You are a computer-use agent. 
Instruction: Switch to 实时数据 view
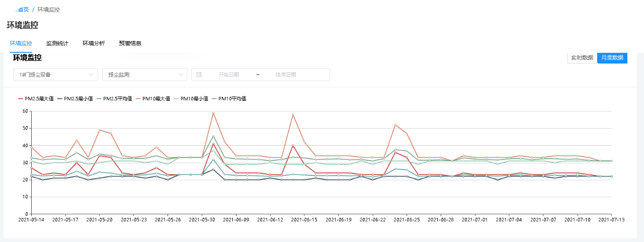[582, 58]
